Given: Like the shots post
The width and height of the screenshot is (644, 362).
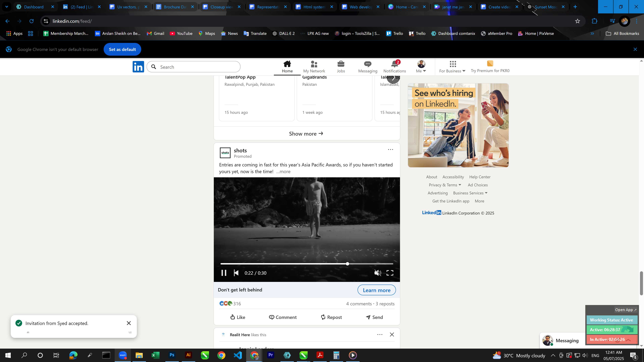Looking at the screenshot, I should click(237, 317).
